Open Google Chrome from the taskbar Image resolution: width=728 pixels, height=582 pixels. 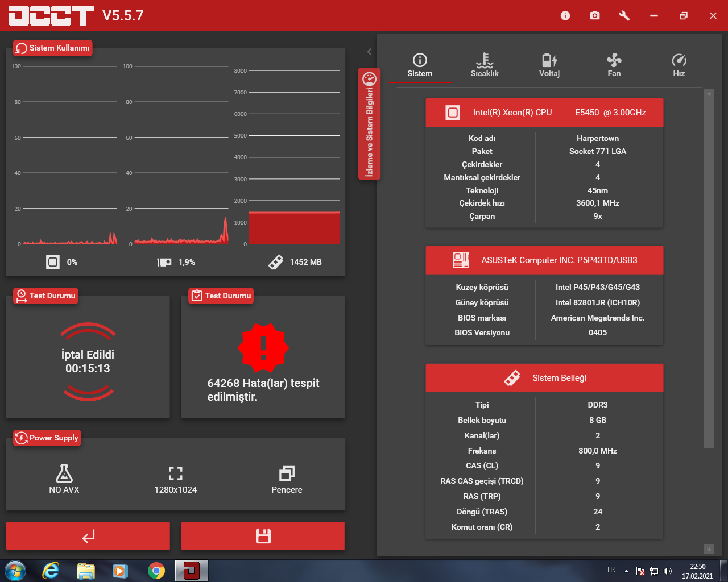coord(156,571)
